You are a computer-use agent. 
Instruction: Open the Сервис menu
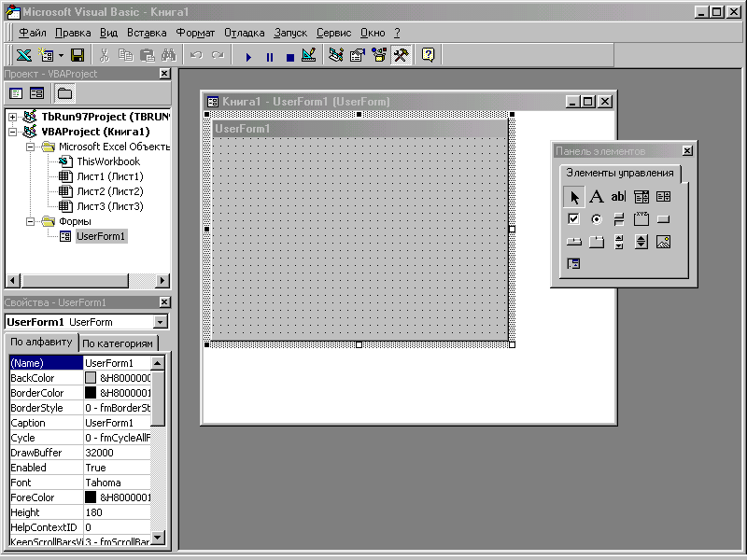pos(334,33)
